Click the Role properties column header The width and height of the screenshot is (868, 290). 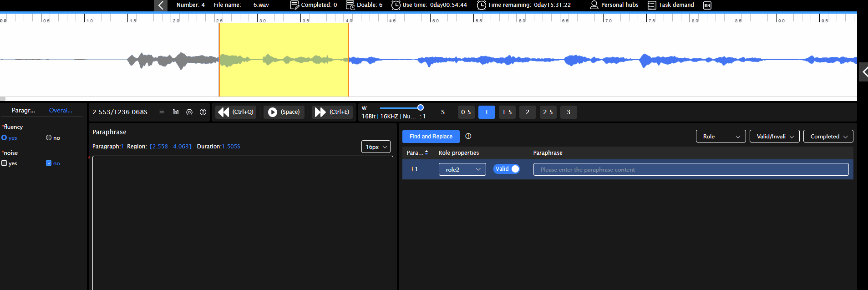pos(459,153)
